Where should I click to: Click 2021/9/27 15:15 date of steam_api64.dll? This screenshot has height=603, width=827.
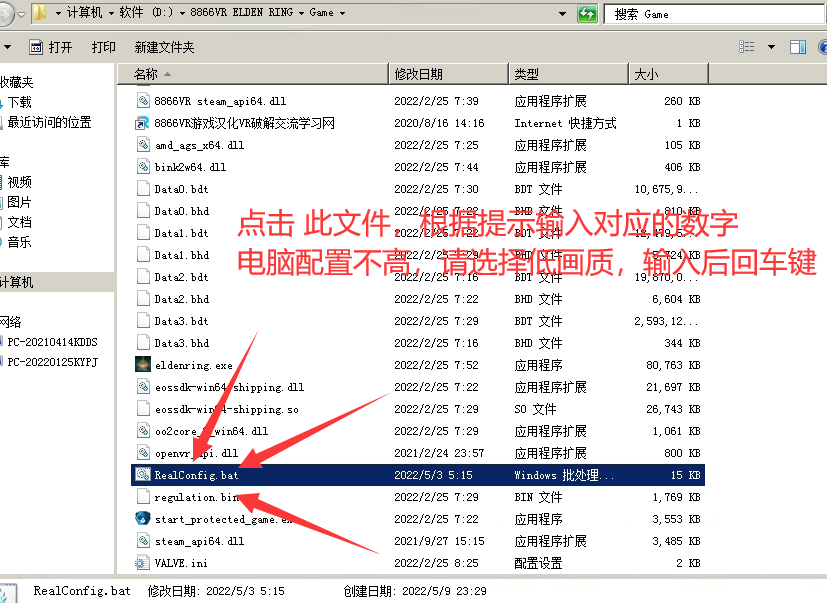[x=439, y=541]
